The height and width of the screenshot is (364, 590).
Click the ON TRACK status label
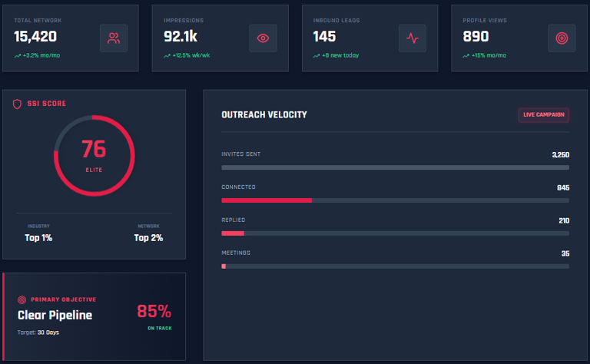click(160, 328)
